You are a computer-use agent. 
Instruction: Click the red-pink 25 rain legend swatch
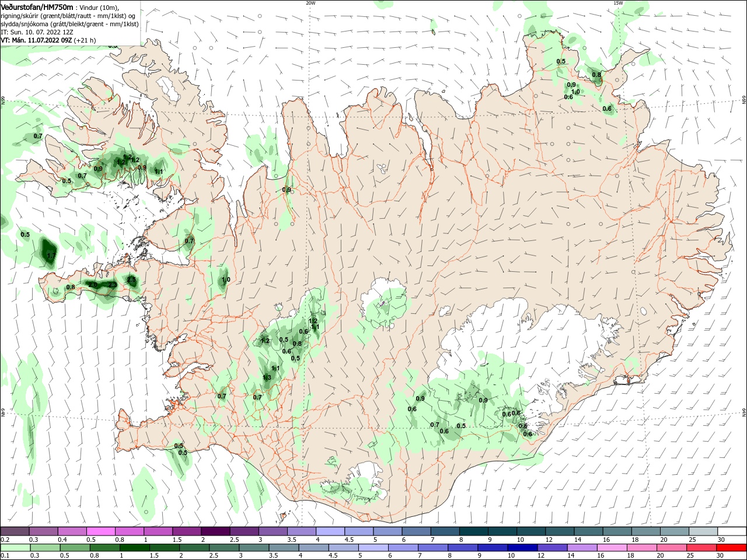701,548
